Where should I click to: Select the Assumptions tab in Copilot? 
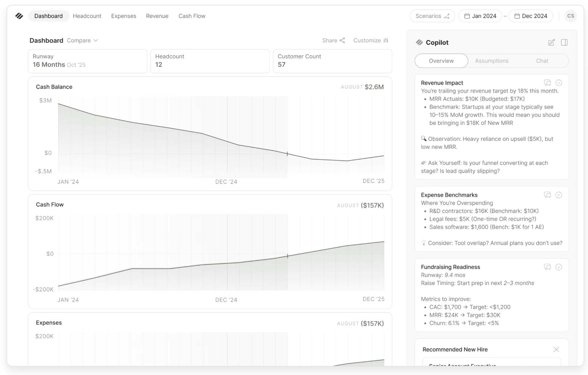pyautogui.click(x=491, y=61)
